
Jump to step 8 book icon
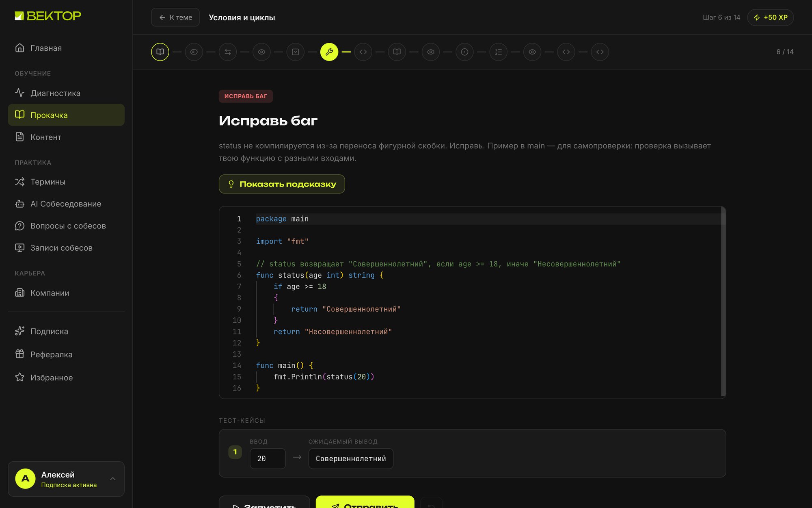coord(397,52)
